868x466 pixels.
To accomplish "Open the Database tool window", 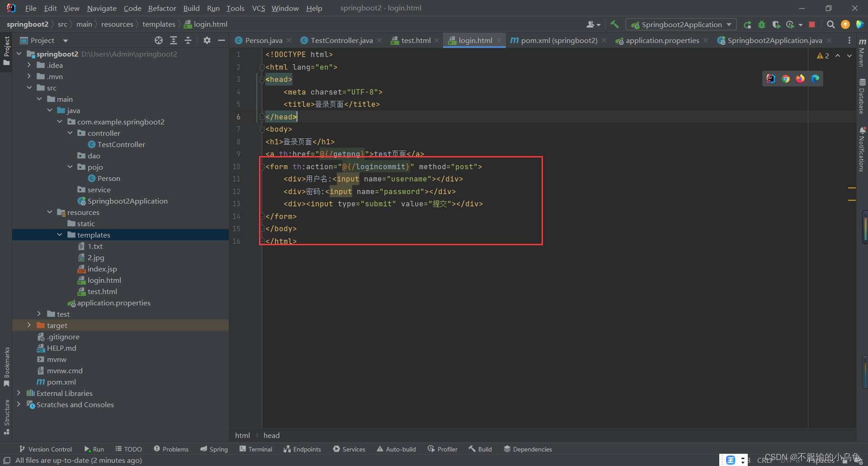I will pos(862,96).
